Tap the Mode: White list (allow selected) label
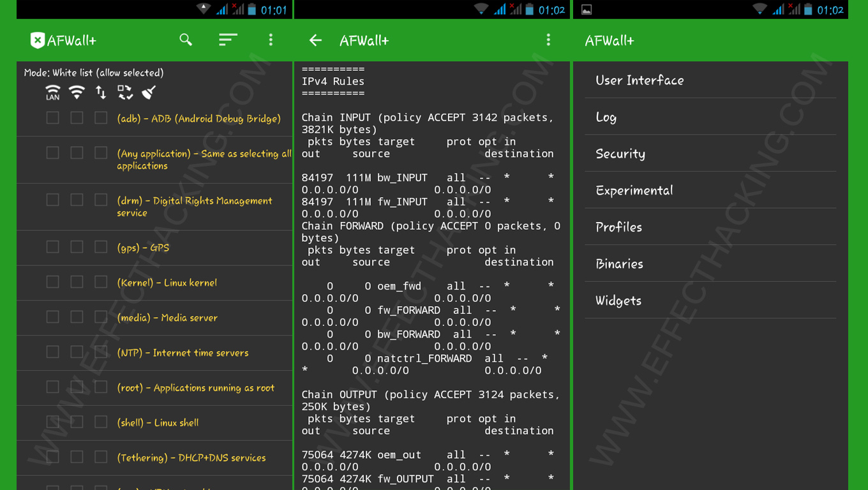Viewport: 868px width, 490px height. pyautogui.click(x=94, y=73)
